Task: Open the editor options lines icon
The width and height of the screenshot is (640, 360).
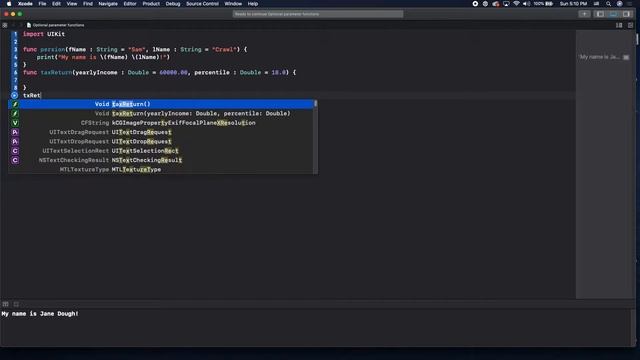Action: [619, 25]
